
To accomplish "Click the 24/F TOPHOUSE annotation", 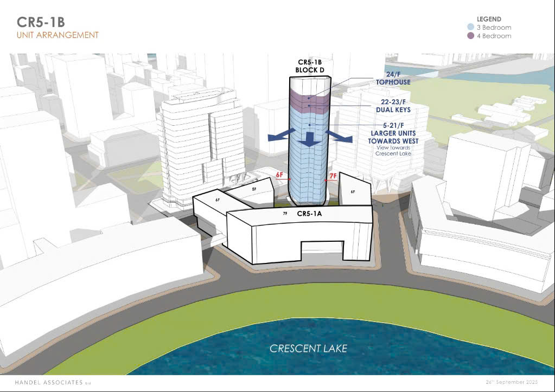I will tap(393, 79).
